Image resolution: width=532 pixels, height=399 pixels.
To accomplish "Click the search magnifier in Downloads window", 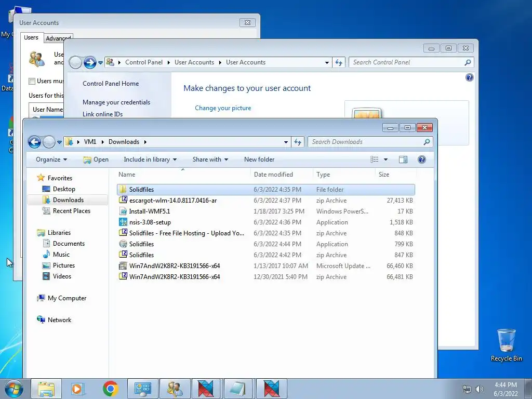I will pyautogui.click(x=427, y=142).
